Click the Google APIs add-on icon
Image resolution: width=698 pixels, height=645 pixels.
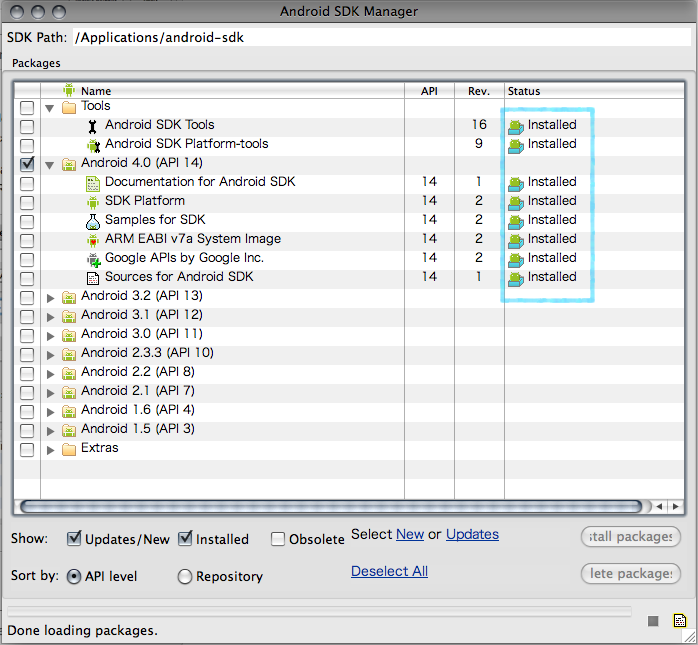coord(93,260)
